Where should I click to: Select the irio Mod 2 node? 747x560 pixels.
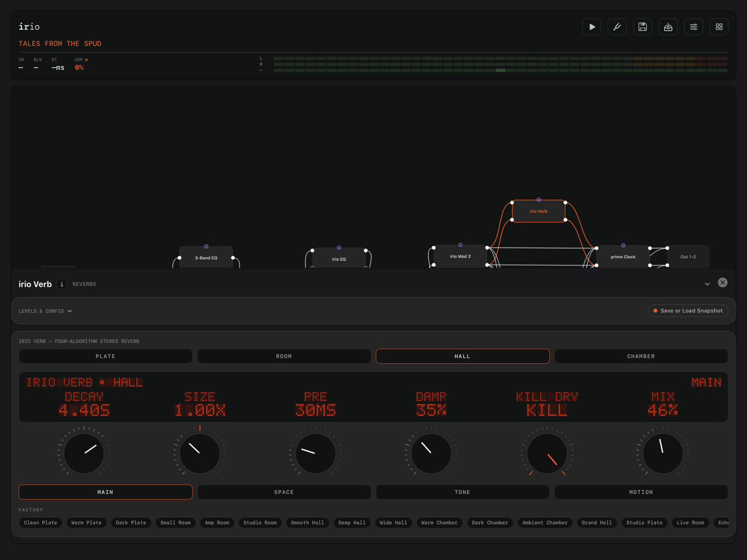coord(460,257)
